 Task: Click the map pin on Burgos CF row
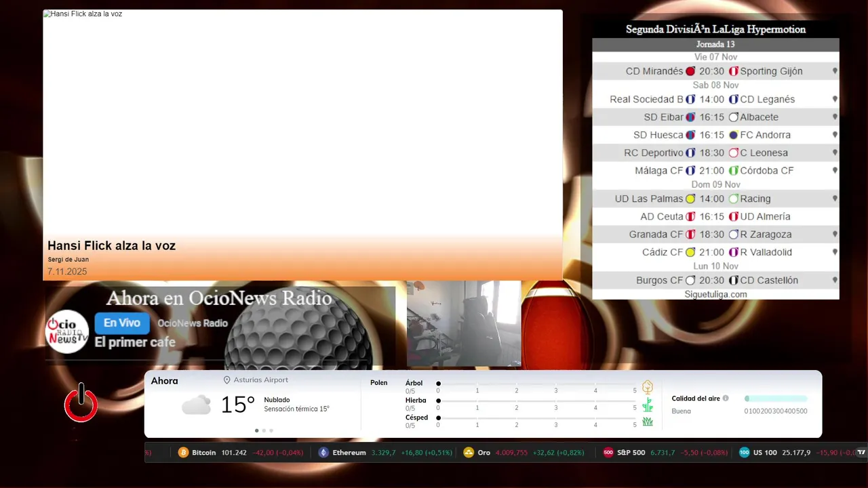click(x=835, y=280)
